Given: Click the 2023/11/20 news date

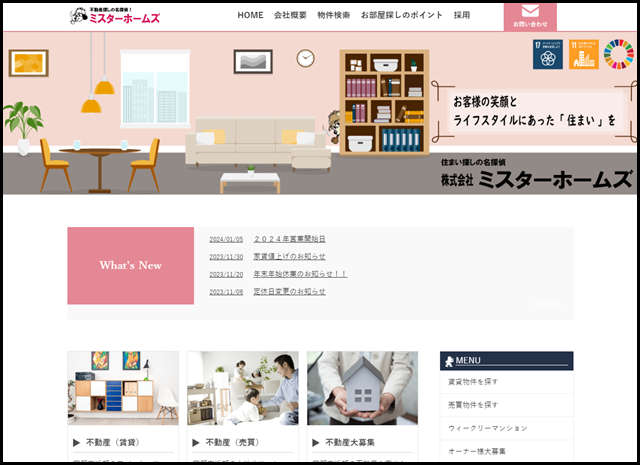Looking at the screenshot, I should point(226,274).
